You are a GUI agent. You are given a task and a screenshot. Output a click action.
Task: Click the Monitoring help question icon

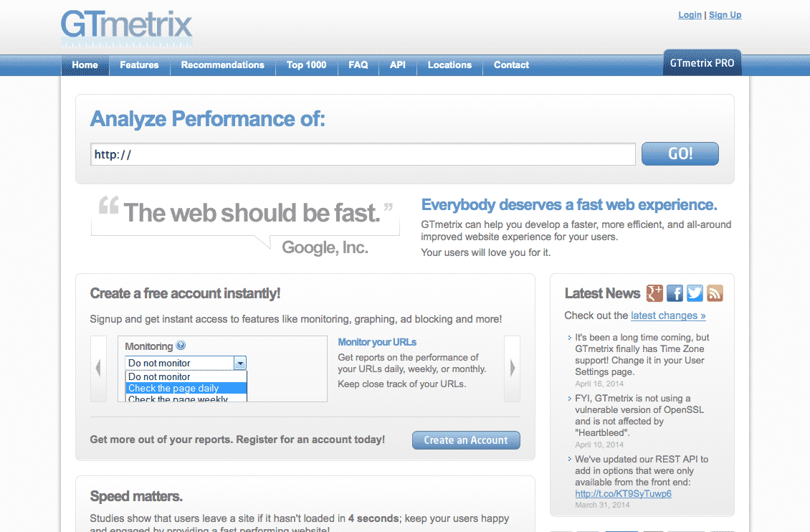[x=181, y=346]
